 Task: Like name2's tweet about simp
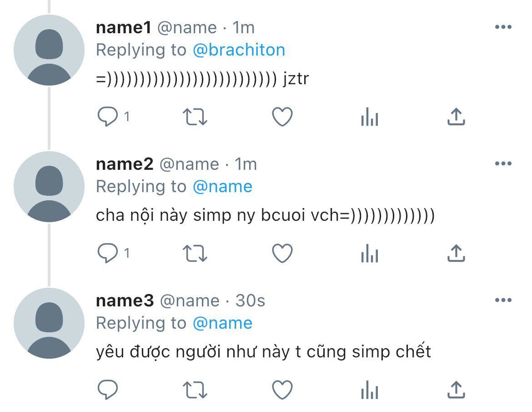point(282,253)
